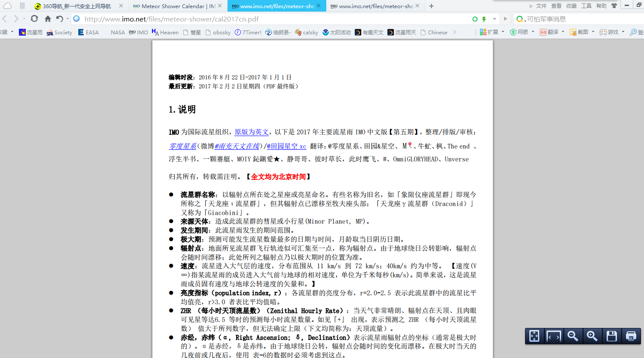Go forward with the forward arrow
Screen dimensions: 644x358
coord(16,19)
